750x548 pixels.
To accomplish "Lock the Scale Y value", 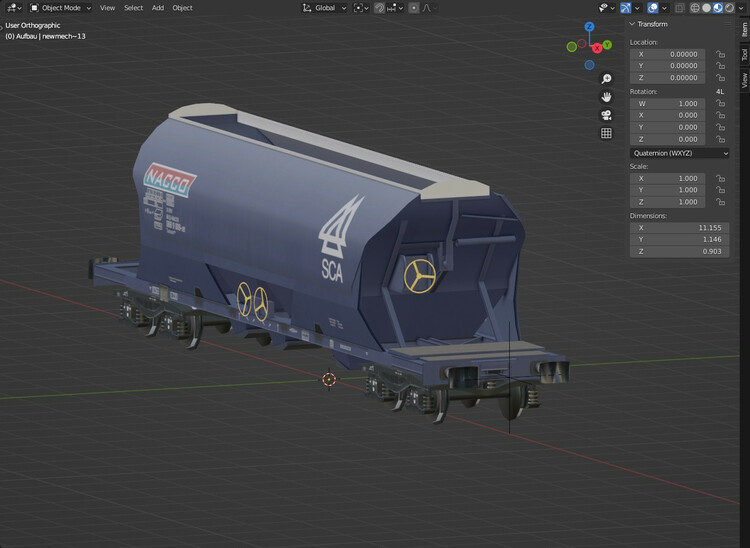I will [720, 190].
